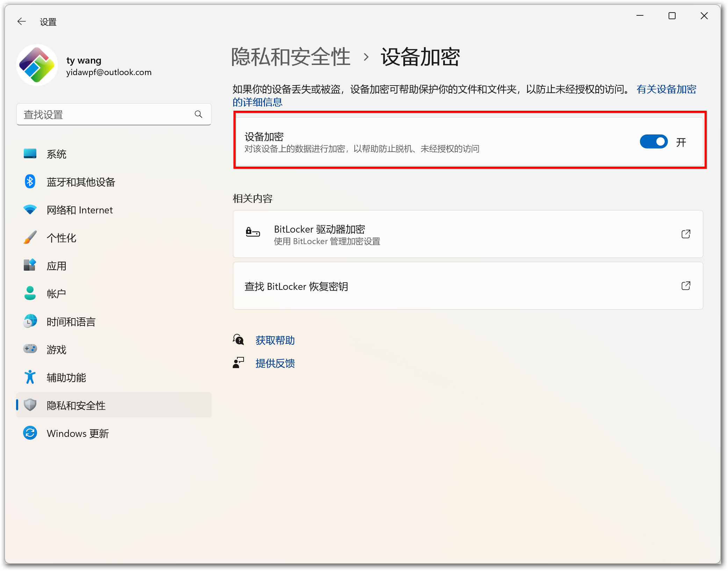Click the 获取帮助 headset icon
The width and height of the screenshot is (728, 571).
pos(239,339)
